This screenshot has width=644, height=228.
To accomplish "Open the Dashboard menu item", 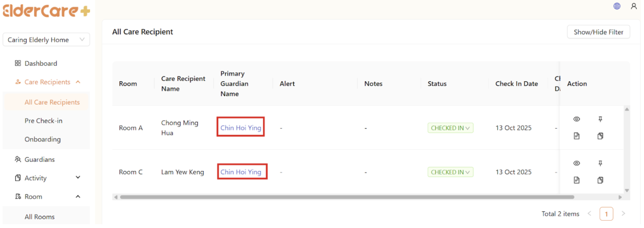I will [x=41, y=63].
